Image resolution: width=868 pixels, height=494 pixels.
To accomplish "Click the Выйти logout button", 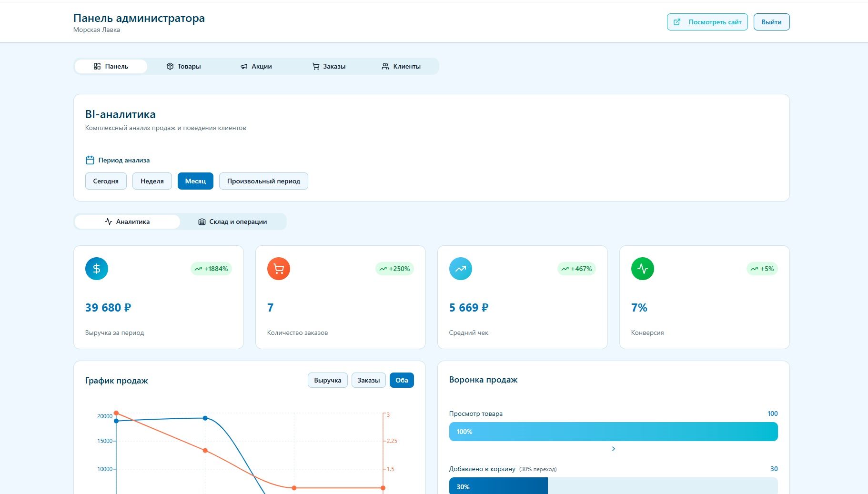I will 771,22.
